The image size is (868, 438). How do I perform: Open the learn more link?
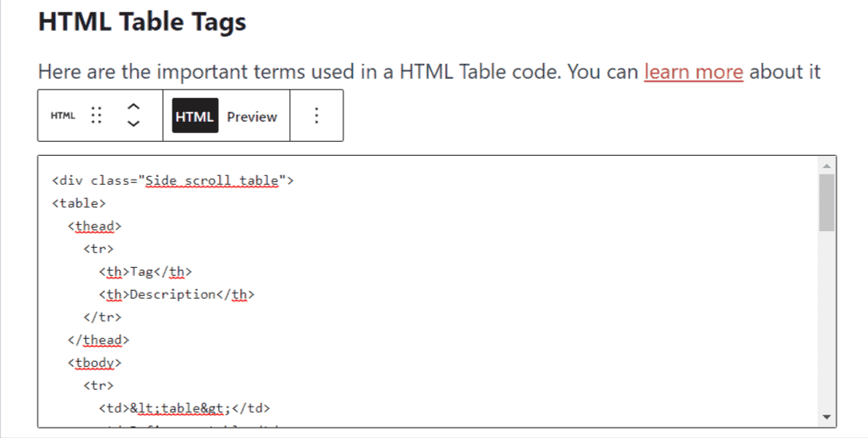(x=694, y=72)
